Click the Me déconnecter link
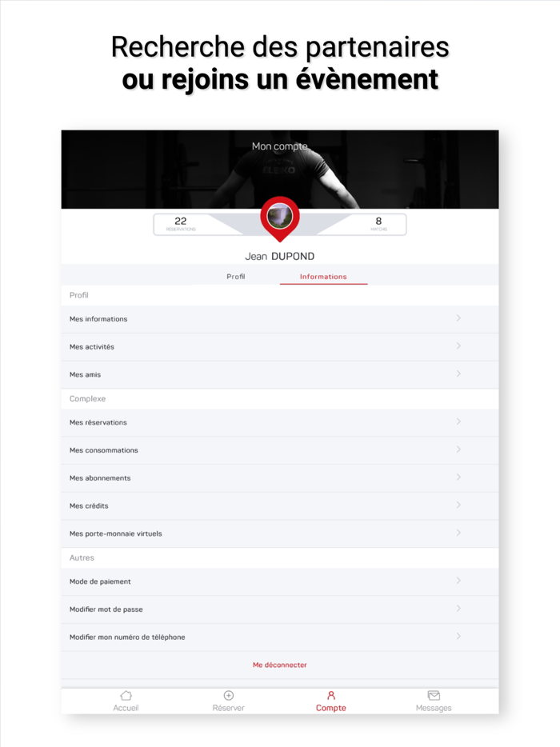 pos(280,665)
